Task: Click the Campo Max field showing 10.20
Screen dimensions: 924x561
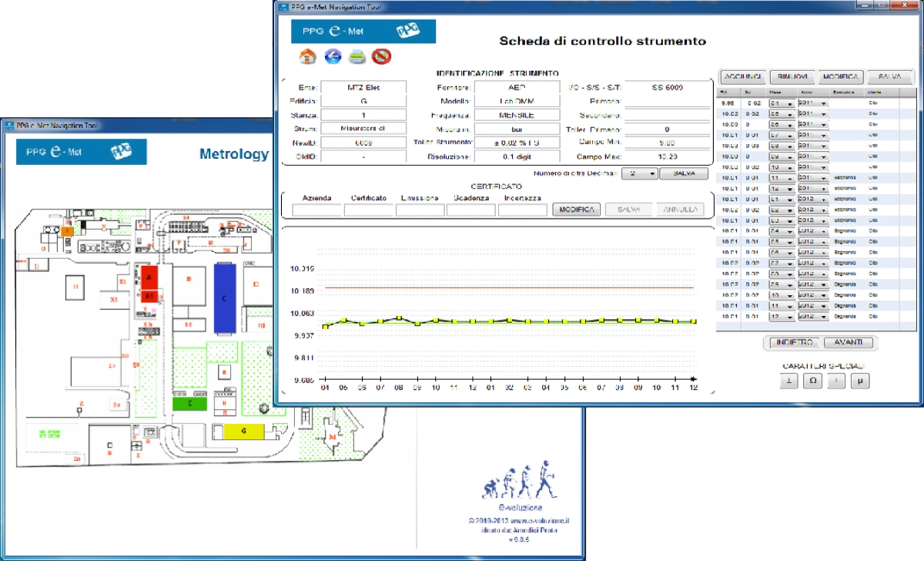Action: tap(667, 156)
